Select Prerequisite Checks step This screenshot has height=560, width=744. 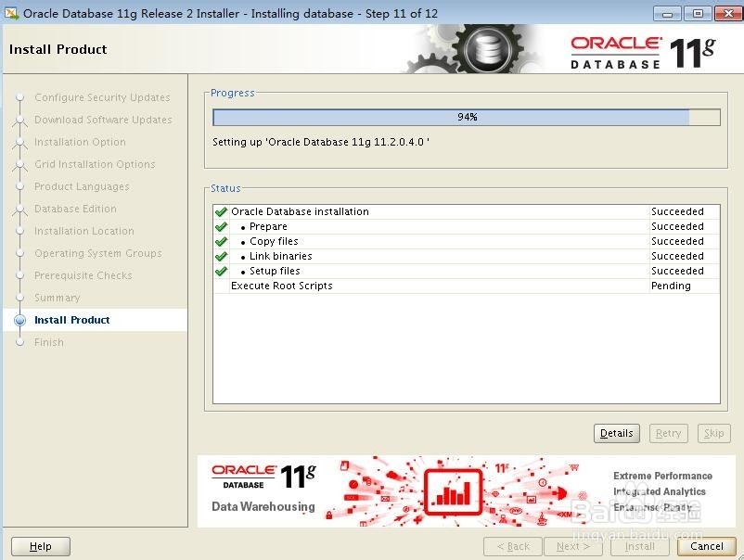(83, 275)
